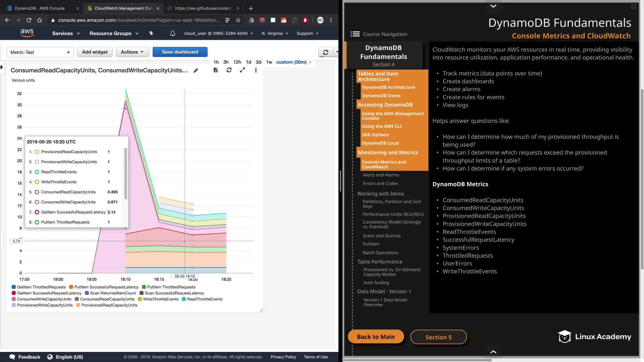This screenshot has height=362, width=644.
Task: Expand the Actions dropdown
Action: click(132, 52)
